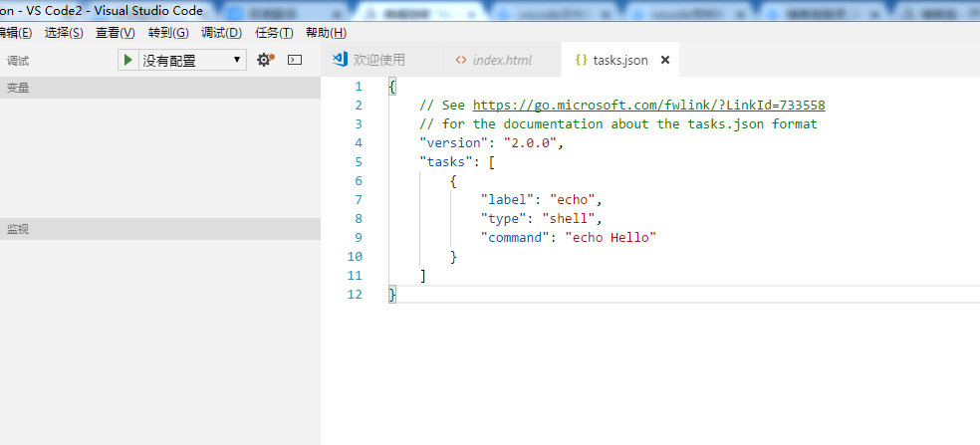Click the VS Code logo on the 欢迎使用 tab
Image resolution: width=980 pixels, height=445 pixels.
pyautogui.click(x=340, y=60)
